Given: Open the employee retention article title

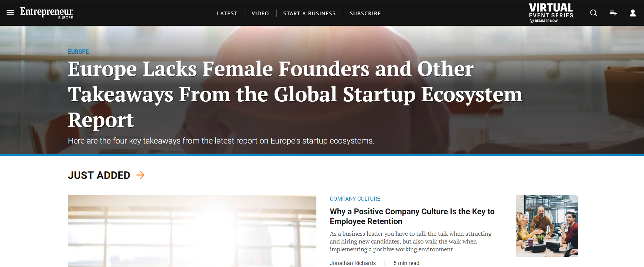Looking at the screenshot, I should 412,216.
